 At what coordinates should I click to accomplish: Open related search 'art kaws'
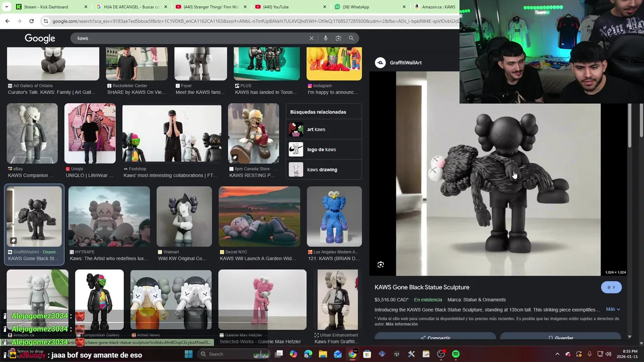pyautogui.click(x=325, y=129)
